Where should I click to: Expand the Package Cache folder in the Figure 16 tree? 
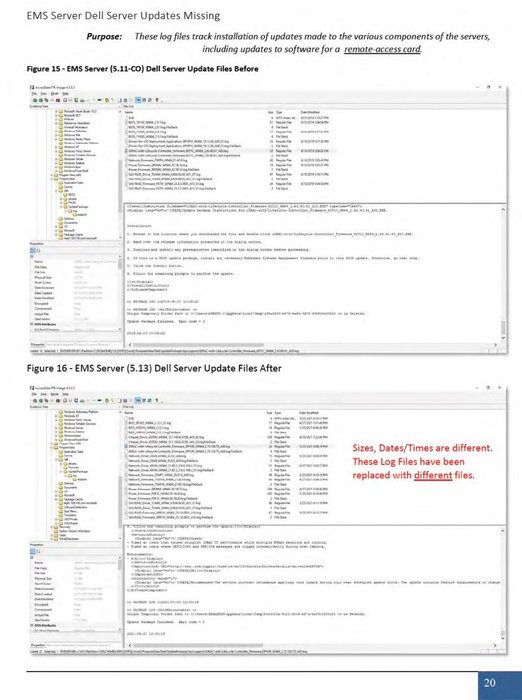(x=56, y=500)
